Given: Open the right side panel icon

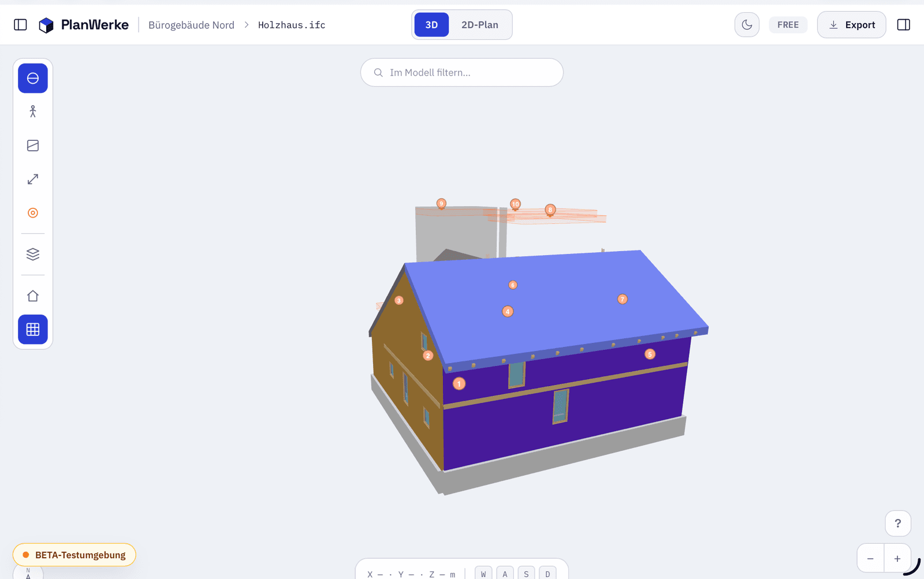Looking at the screenshot, I should (x=904, y=25).
